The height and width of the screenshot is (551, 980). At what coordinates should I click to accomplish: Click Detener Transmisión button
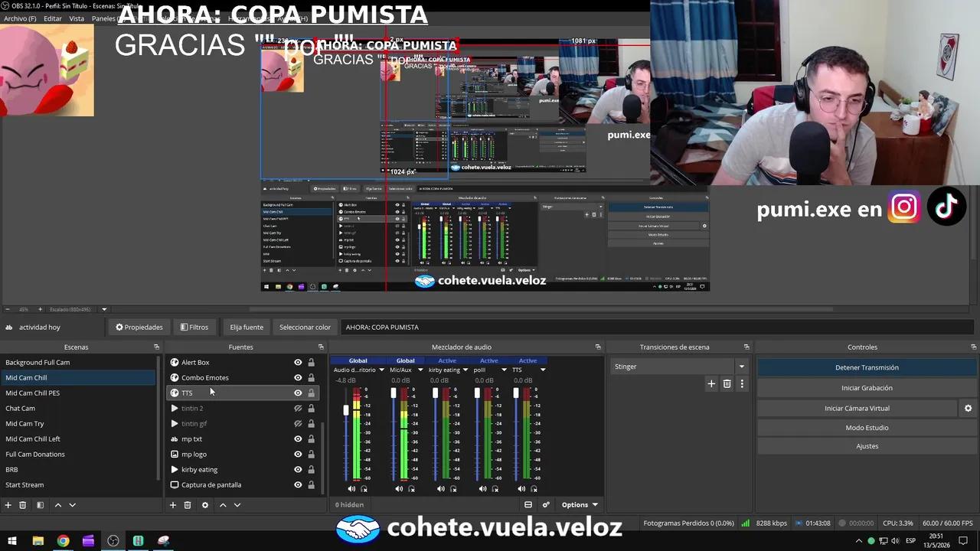pos(867,367)
